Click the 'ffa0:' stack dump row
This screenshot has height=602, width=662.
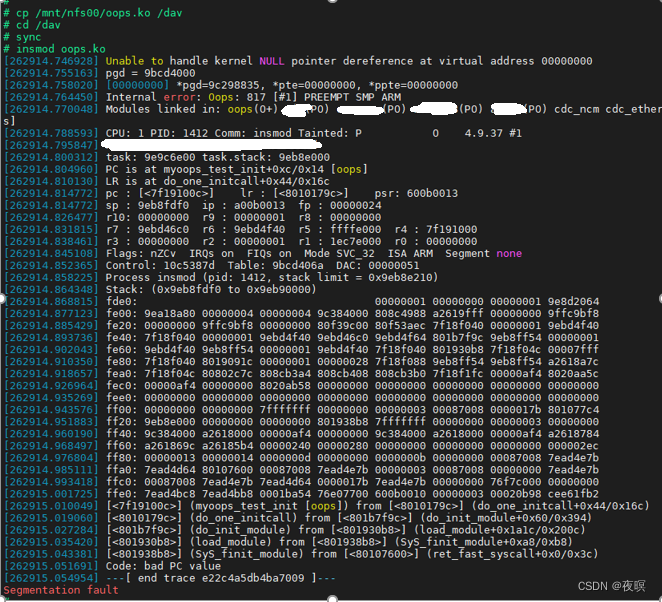301,470
